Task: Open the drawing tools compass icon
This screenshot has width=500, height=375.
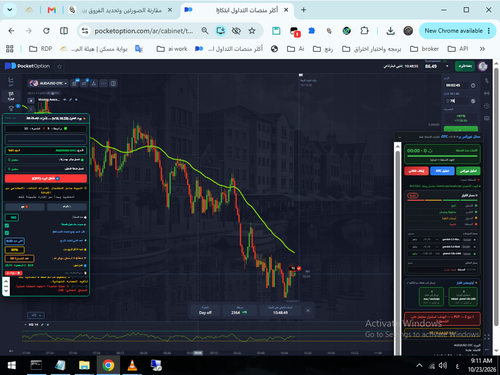Action: pyautogui.click(x=94, y=83)
